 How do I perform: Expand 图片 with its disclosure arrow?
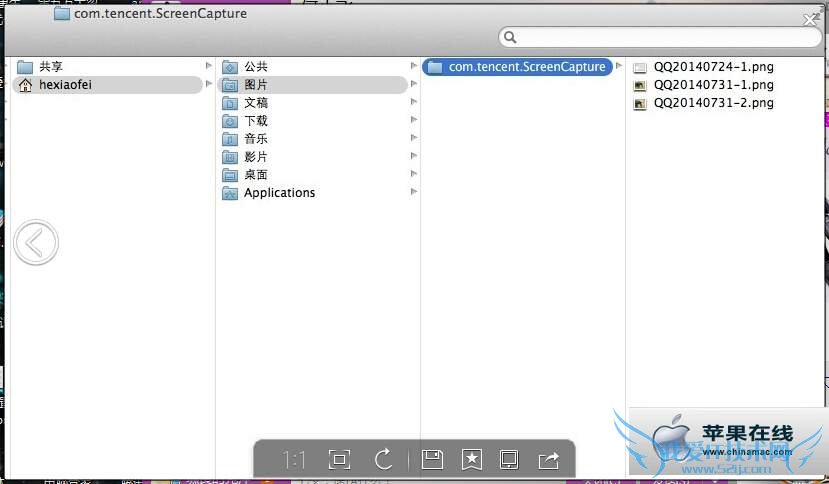pos(414,84)
